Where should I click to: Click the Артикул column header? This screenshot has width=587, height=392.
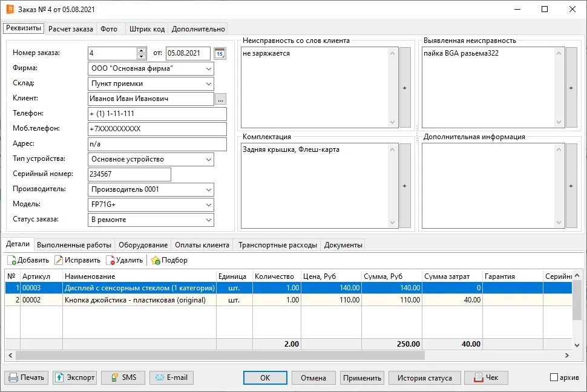(x=41, y=276)
